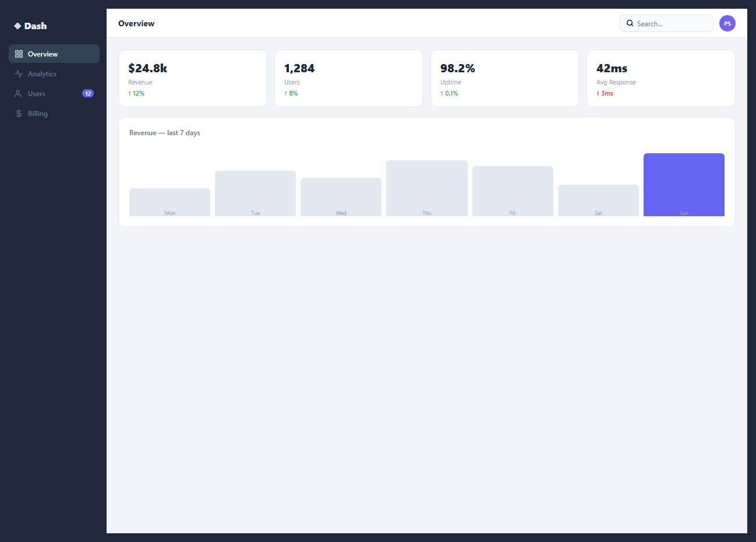Click the Users label under 1,284
756x542 pixels.
coord(292,82)
